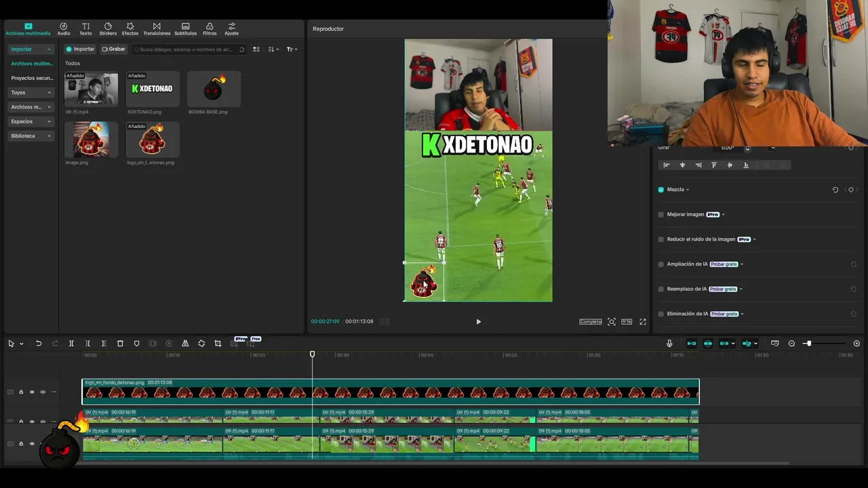The image size is (868, 488).
Task: Enable the Ampliación de IA checkbox
Action: pyautogui.click(x=661, y=264)
